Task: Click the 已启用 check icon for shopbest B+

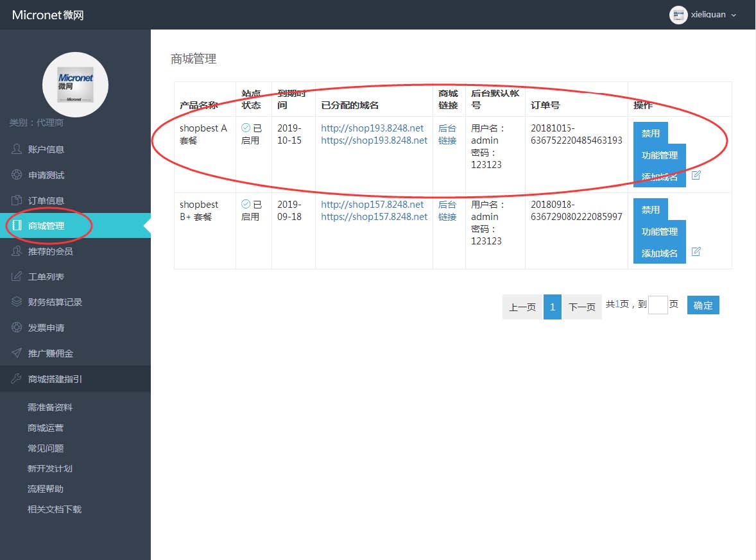Action: (x=246, y=204)
